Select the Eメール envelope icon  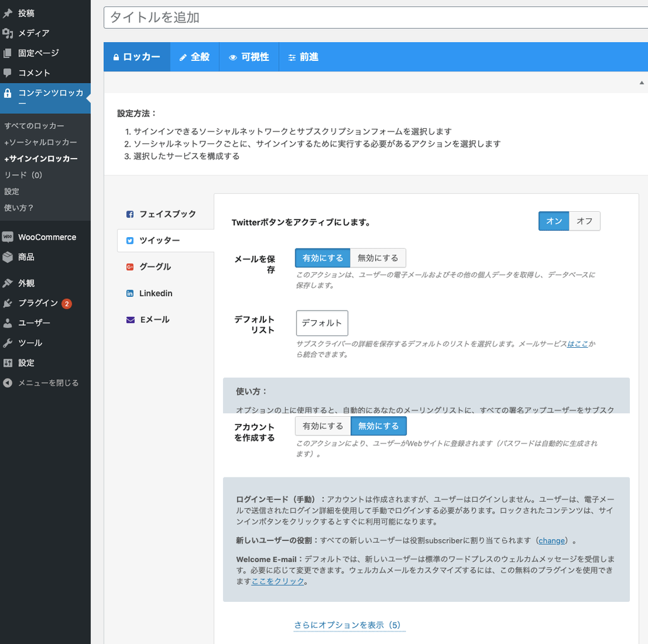[130, 320]
